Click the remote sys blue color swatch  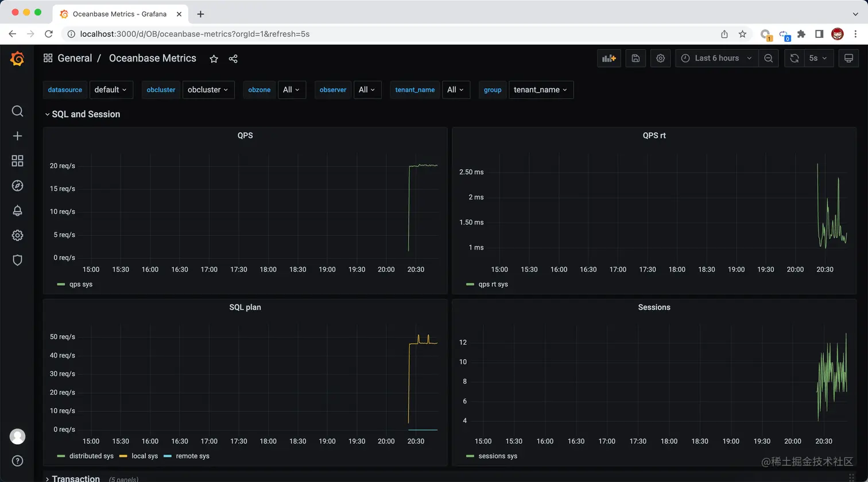168,456
